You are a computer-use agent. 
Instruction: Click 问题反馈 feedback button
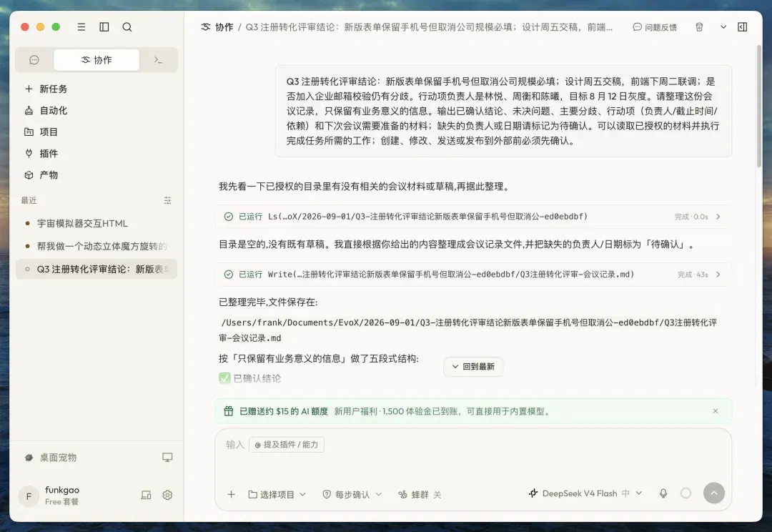point(655,27)
